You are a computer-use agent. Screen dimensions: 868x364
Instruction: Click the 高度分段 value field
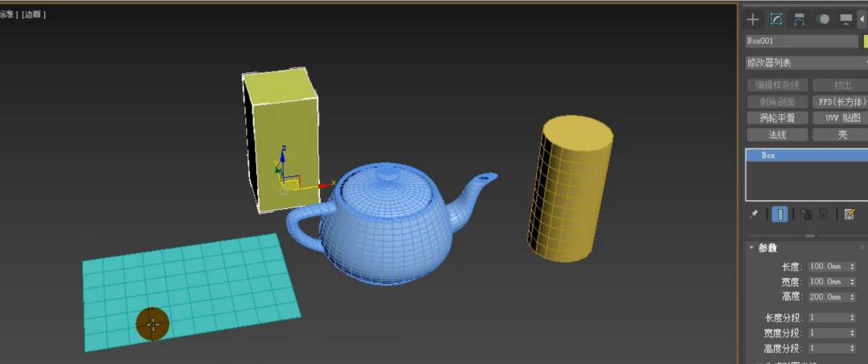pos(828,349)
